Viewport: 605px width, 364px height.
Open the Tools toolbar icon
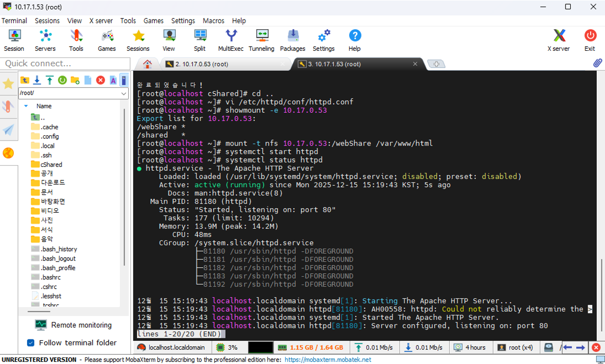pos(76,40)
